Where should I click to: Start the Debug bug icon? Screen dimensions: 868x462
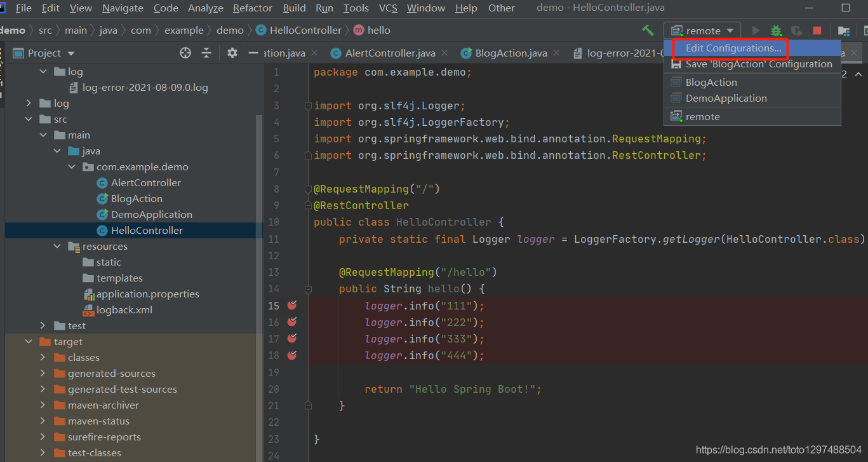click(x=776, y=31)
